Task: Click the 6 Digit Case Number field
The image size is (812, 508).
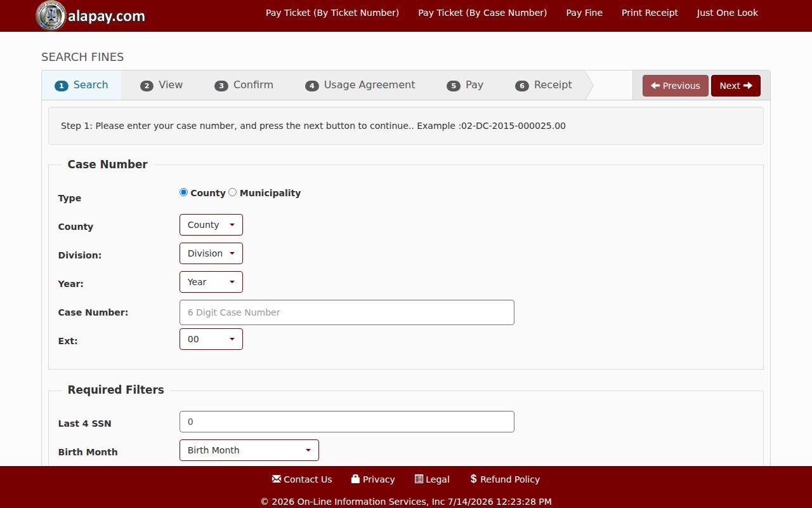Action: point(347,312)
